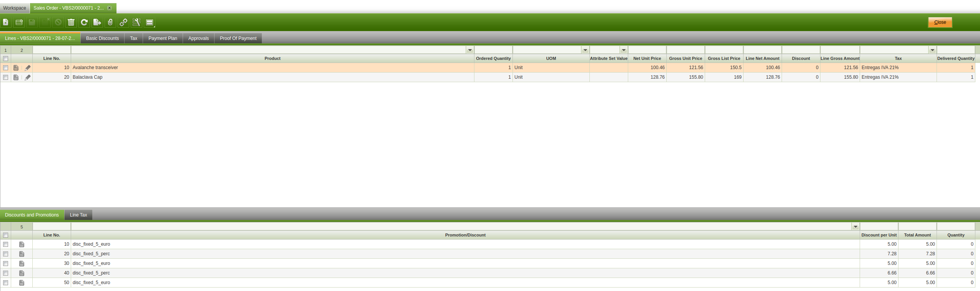Expand the Attribute Set Value filter dropdown
Screen dimensions: 980x291
pos(624,50)
